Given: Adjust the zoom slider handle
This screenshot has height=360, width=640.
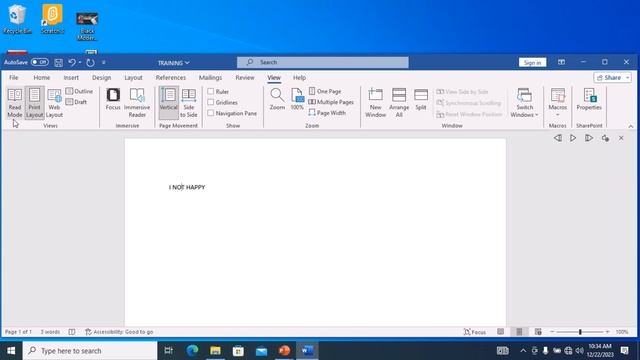Looking at the screenshot, I should [x=580, y=332].
